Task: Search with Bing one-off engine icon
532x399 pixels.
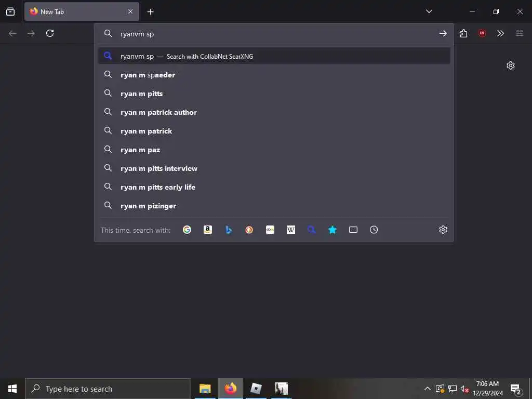Action: (229, 230)
